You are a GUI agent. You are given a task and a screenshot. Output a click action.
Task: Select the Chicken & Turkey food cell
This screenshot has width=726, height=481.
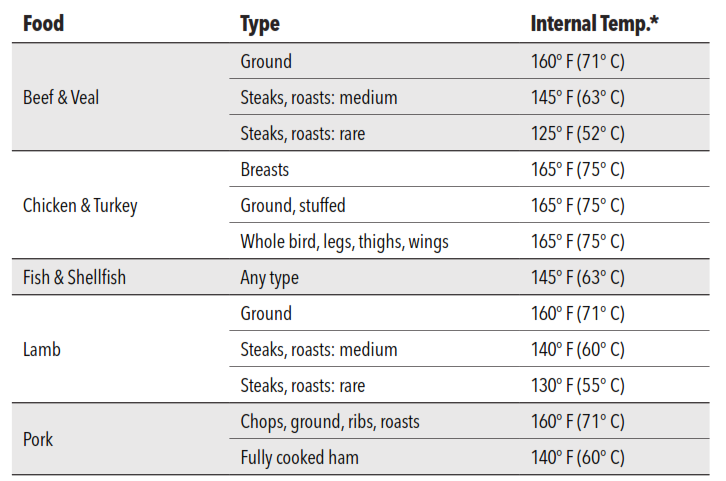[80, 206]
